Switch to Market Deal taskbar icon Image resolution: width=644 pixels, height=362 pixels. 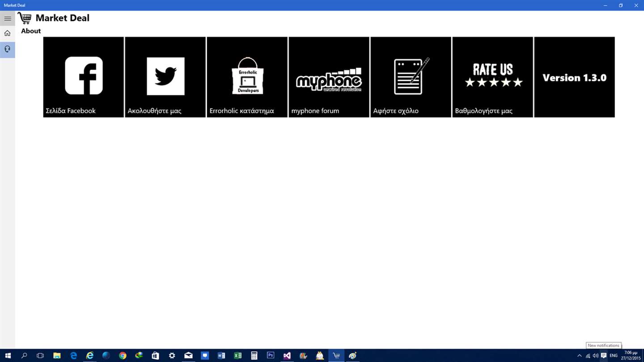pos(336,356)
